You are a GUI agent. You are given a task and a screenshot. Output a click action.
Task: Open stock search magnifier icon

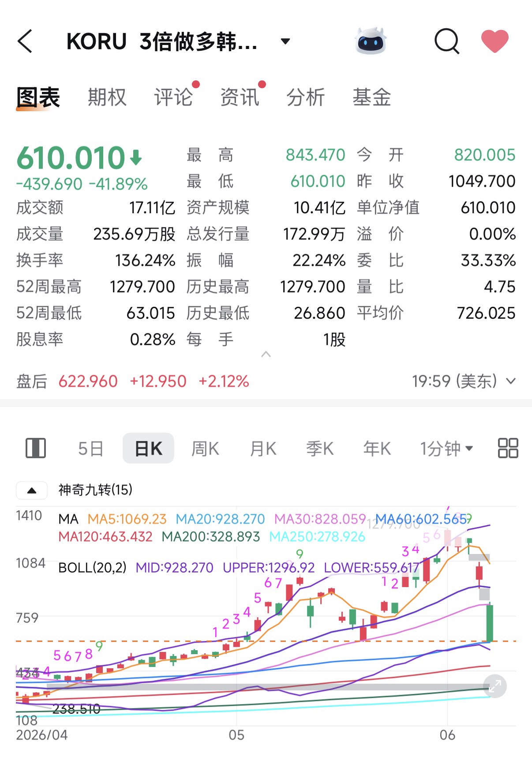coord(447,41)
